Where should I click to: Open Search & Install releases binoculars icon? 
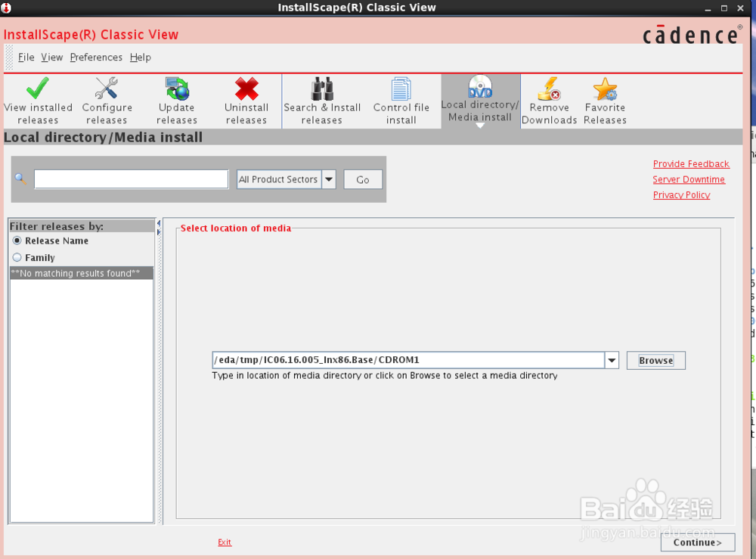(x=322, y=89)
